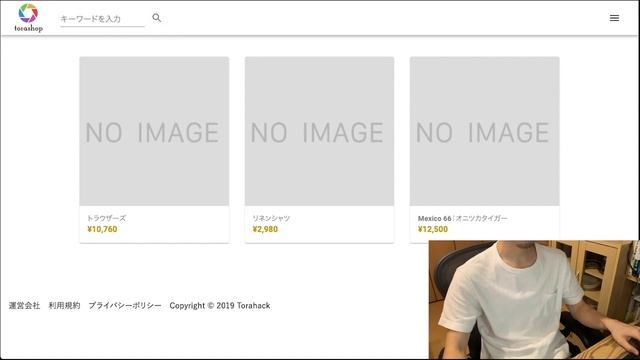Click the torashop logo
The width and height of the screenshot is (640, 360).
coord(29,18)
